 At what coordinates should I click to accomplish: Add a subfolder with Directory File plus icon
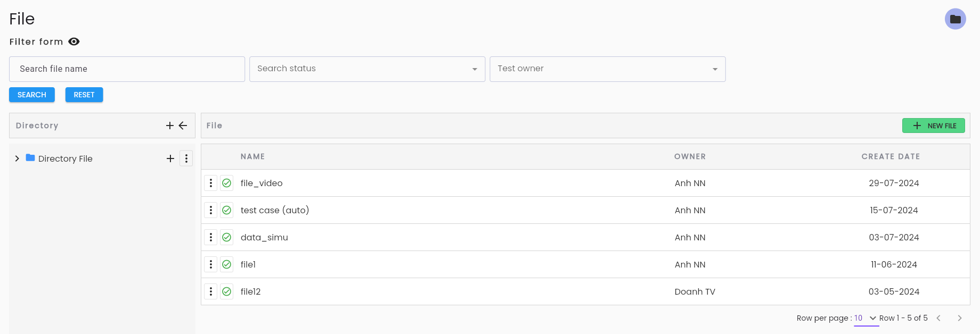point(170,158)
